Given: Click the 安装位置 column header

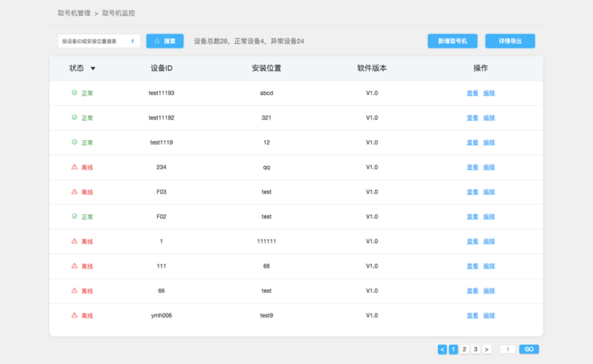Looking at the screenshot, I should pyautogui.click(x=267, y=68).
